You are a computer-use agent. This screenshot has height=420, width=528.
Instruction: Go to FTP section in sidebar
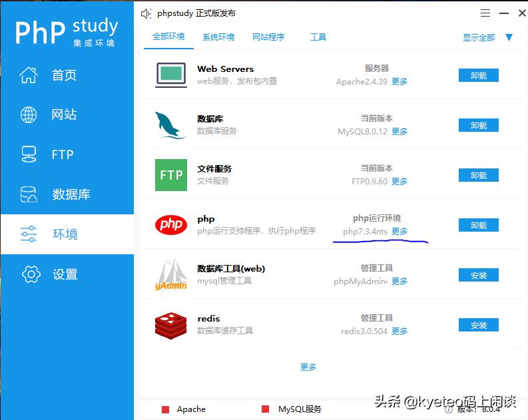click(67, 154)
